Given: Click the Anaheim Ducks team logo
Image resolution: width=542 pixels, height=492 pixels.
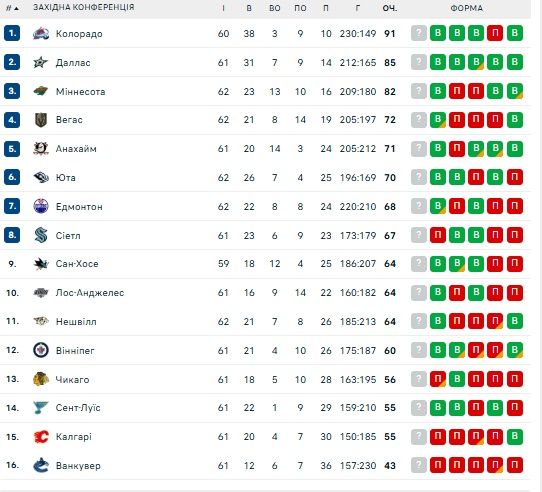Looking at the screenshot, I should click(41, 149).
